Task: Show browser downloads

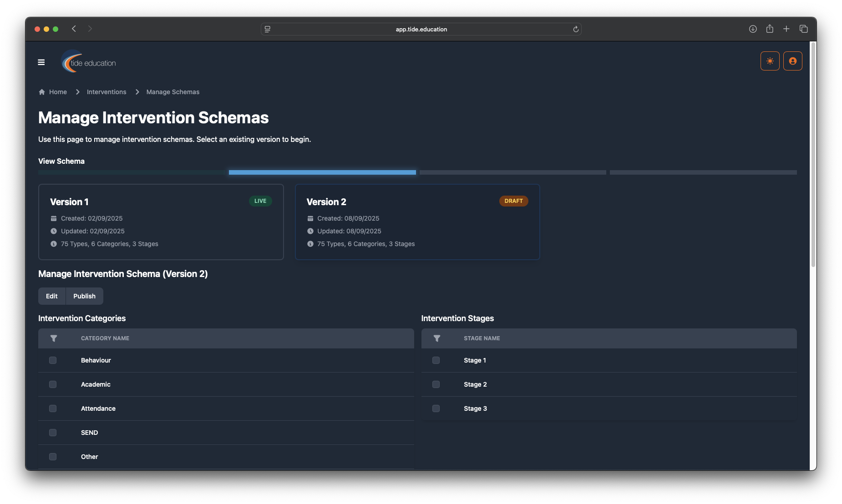Action: 753,29
